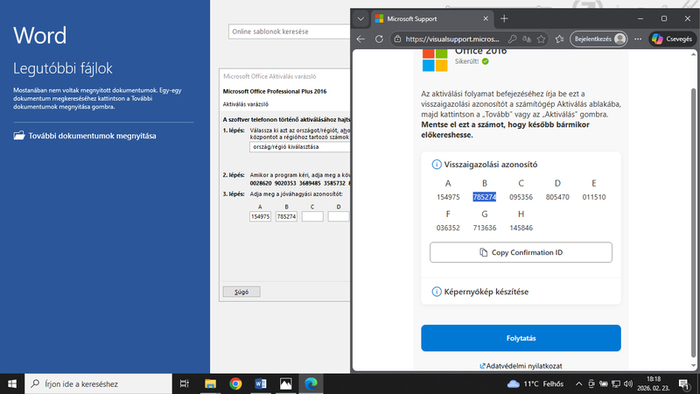
Task: Click the Bejelentkezés sign-in button
Action: (599, 39)
